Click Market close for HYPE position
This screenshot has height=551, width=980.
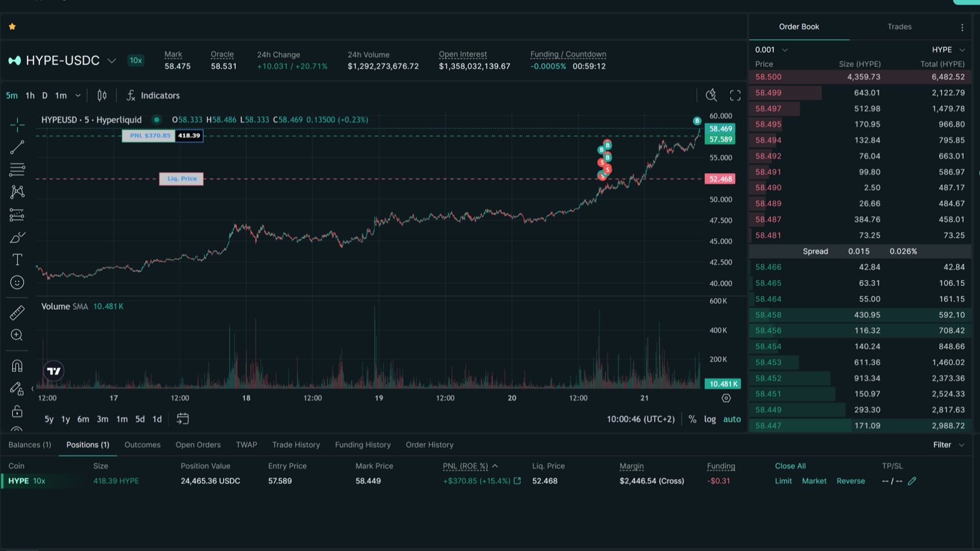tap(814, 481)
